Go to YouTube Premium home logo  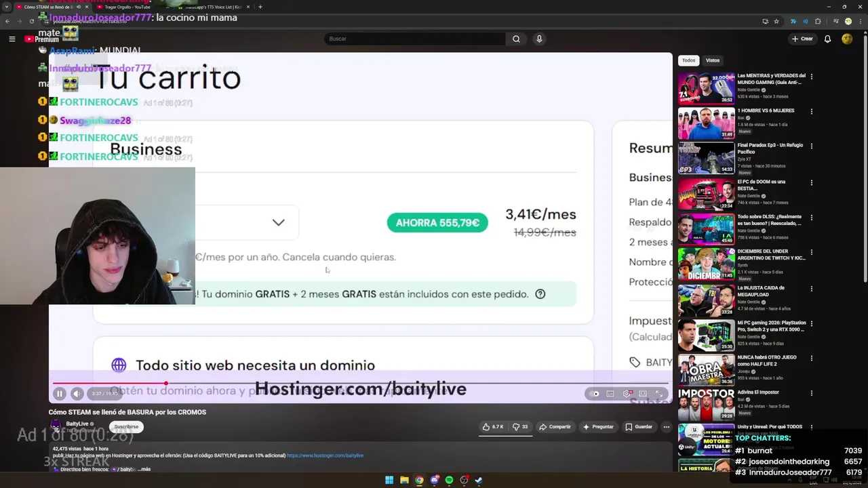click(42, 39)
